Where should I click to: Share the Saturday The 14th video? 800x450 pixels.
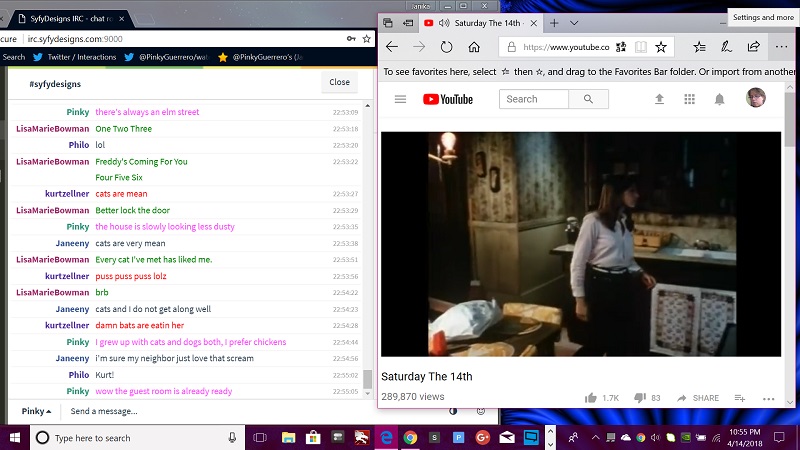[x=697, y=398]
